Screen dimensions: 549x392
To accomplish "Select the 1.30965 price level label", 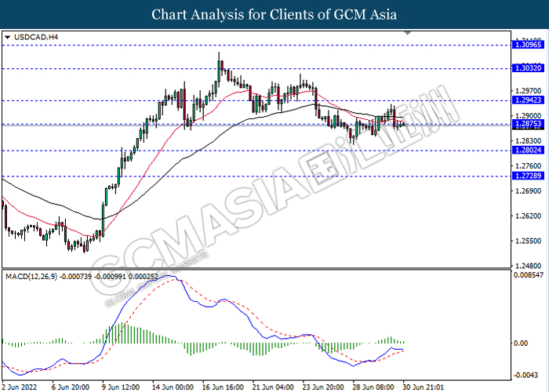I will (528, 45).
